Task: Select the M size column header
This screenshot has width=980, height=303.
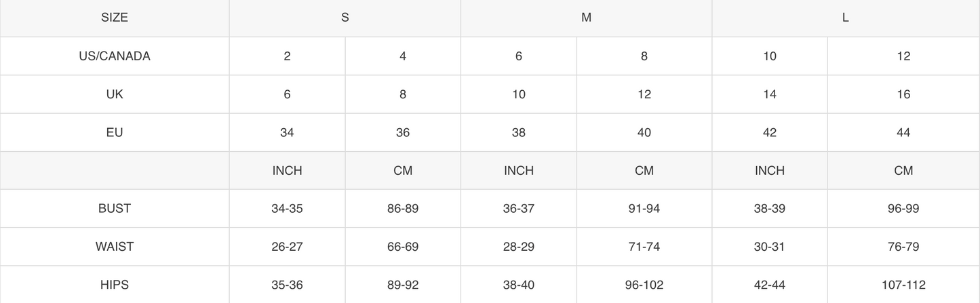Action: tap(587, 18)
